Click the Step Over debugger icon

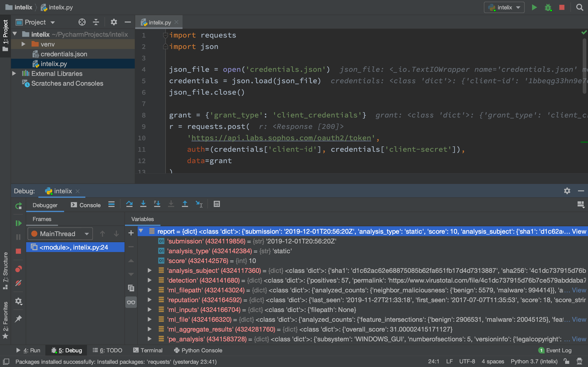click(x=129, y=204)
